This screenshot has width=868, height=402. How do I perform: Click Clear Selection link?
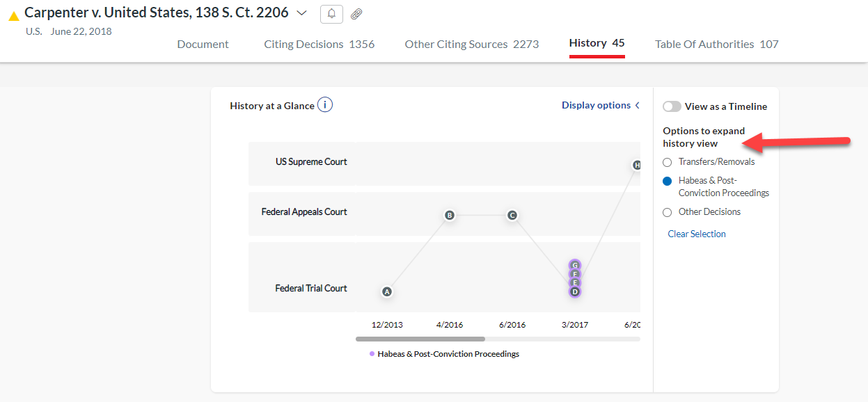(x=697, y=234)
